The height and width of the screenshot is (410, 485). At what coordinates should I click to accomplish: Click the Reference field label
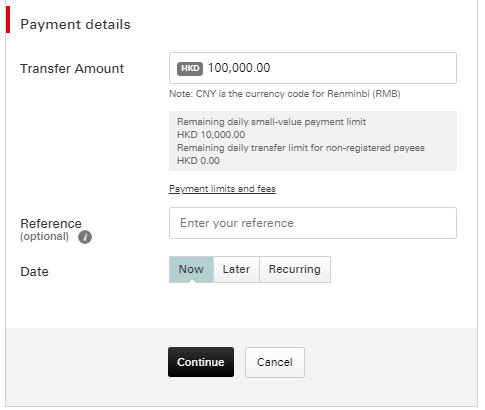(x=51, y=223)
